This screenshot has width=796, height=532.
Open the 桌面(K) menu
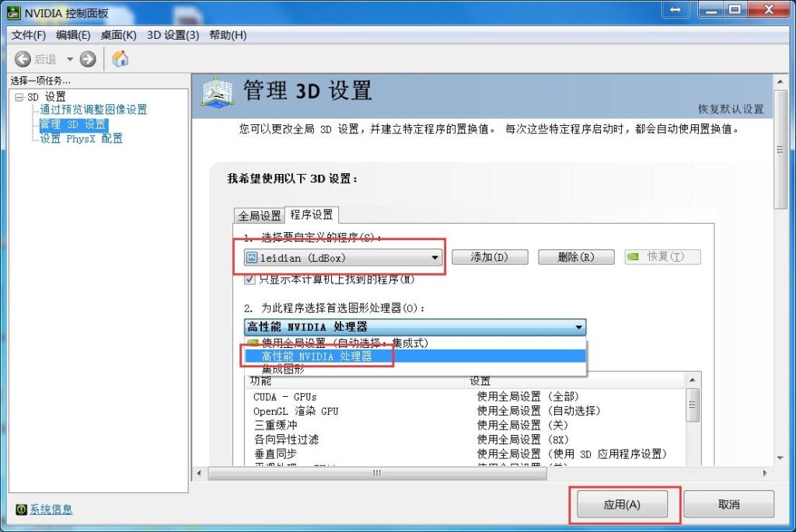pos(118,35)
